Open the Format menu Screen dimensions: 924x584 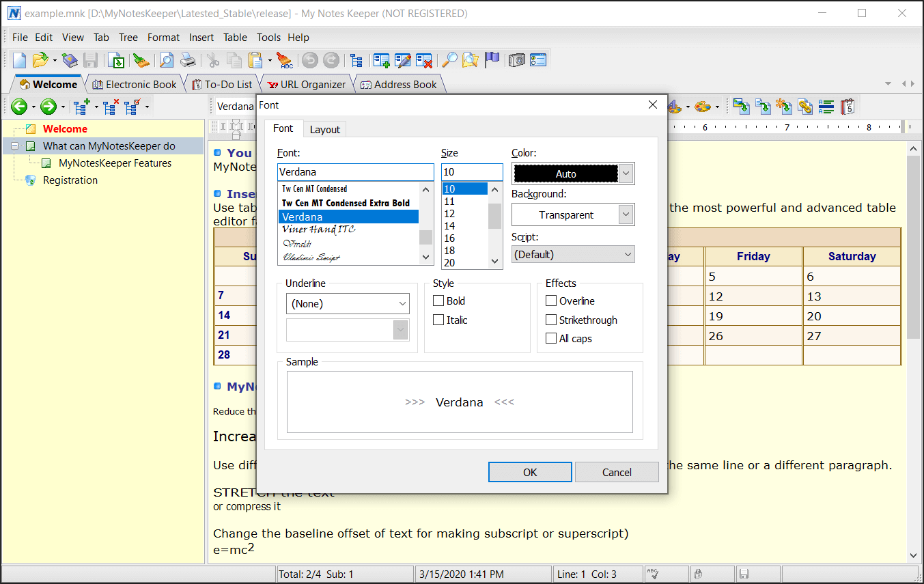164,38
